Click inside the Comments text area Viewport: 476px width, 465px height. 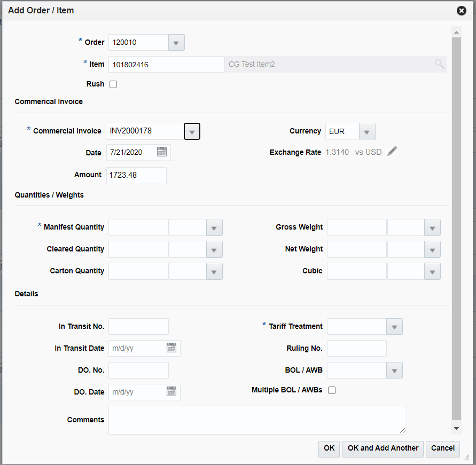coord(257,420)
